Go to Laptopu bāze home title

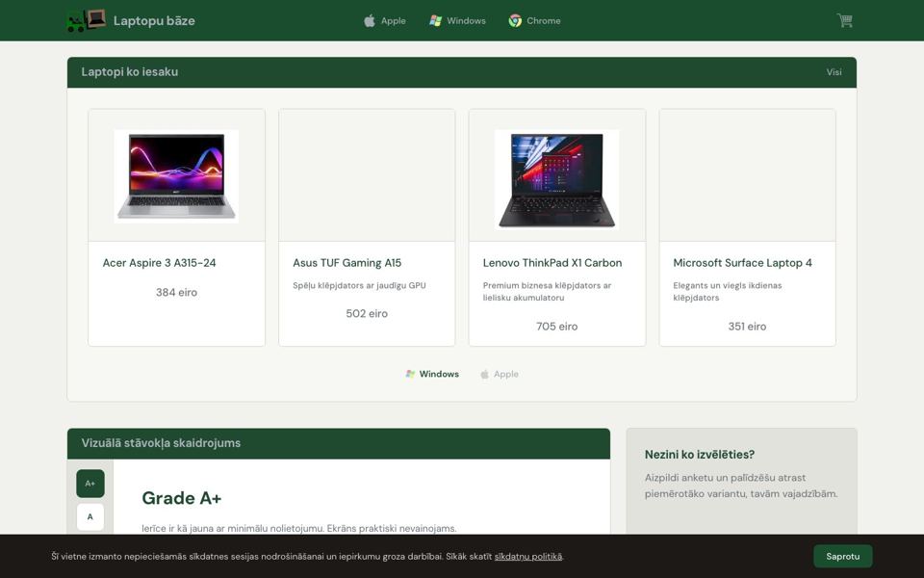tap(154, 20)
